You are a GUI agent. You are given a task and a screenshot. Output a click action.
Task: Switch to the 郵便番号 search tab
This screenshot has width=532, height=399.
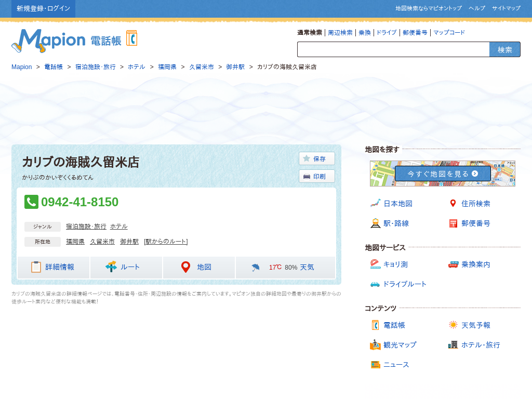pos(415,33)
